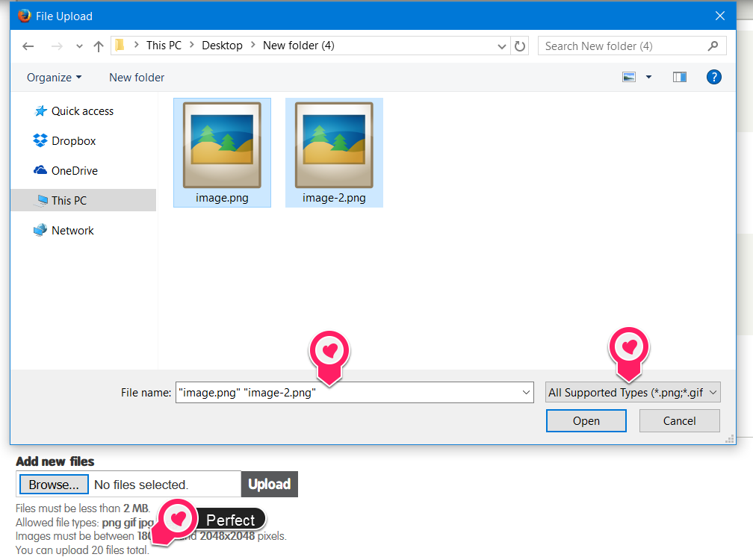Expand the view options dropdown arrow
The width and height of the screenshot is (753, 560).
648,77
